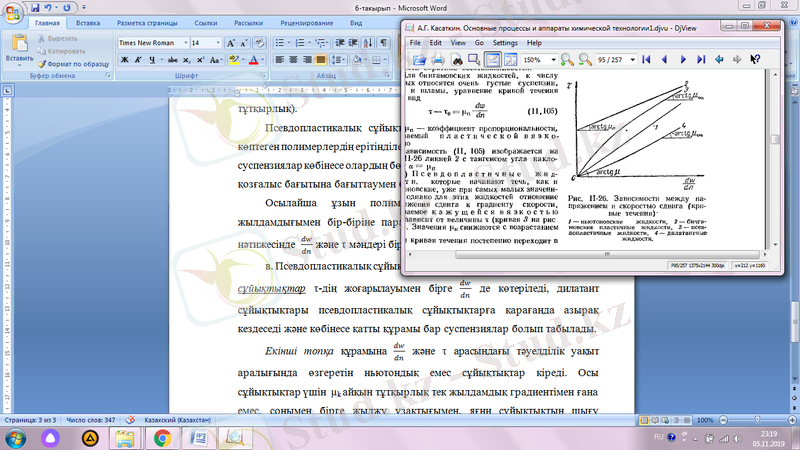The width and height of the screenshot is (800, 450).
Task: Click DjView zoom in magnifier
Action: (x=568, y=60)
